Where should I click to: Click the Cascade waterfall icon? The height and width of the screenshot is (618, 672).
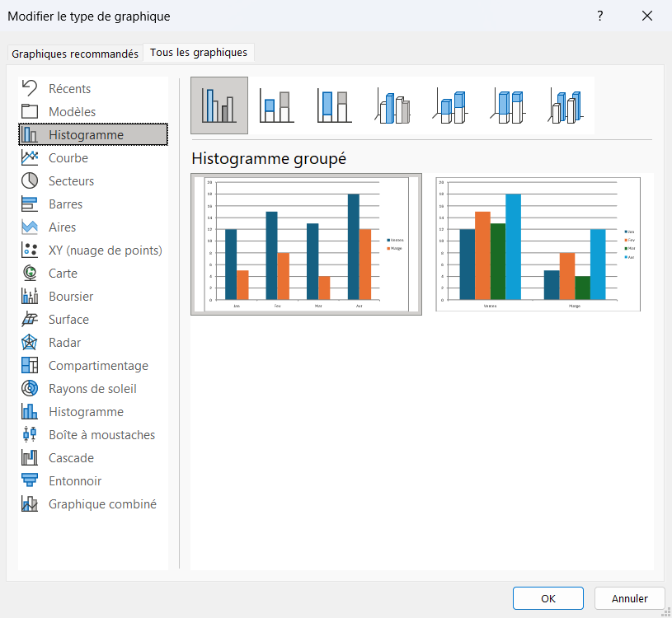[x=30, y=458]
